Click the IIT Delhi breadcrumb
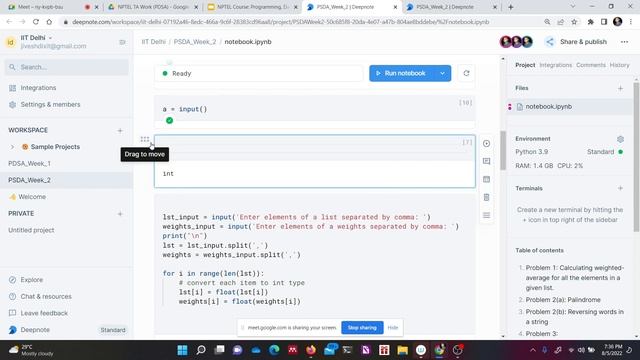Viewport: 640px width, 360px height. [x=153, y=42]
